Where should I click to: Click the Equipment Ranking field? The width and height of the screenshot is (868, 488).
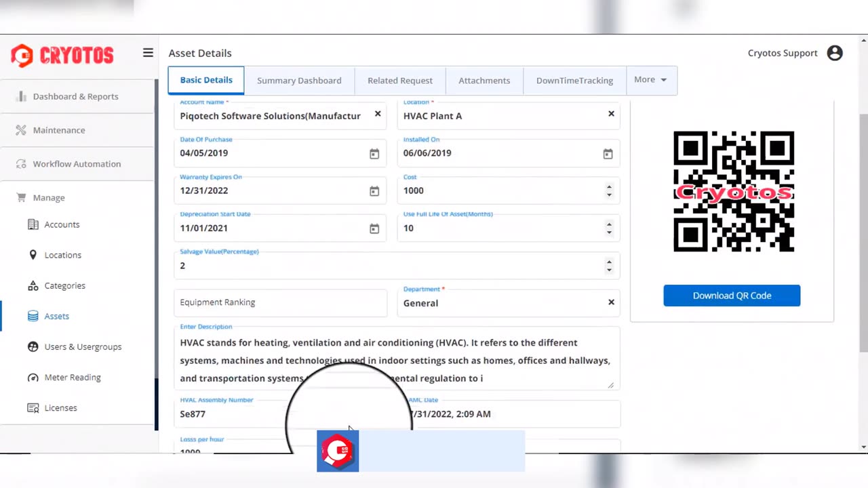coord(280,302)
